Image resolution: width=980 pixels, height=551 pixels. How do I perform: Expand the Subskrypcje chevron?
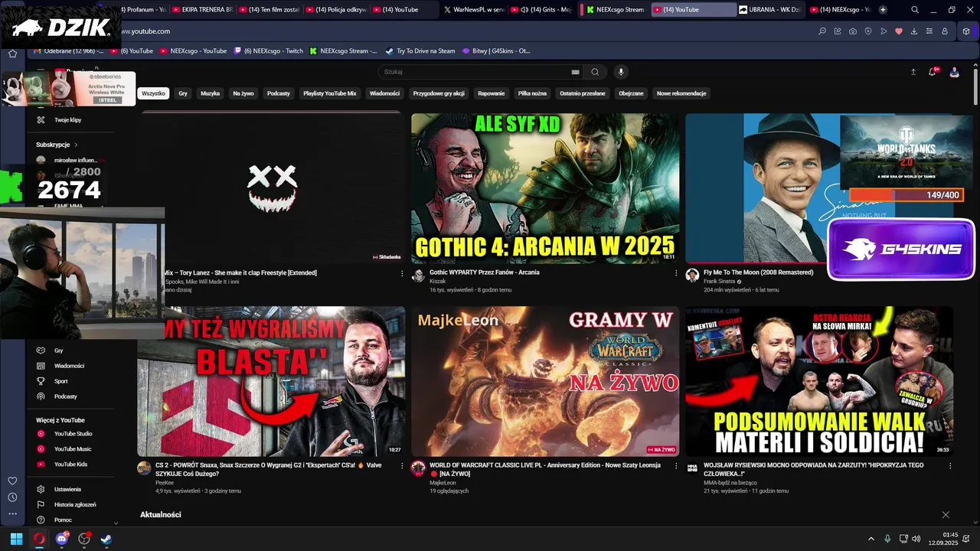(76, 145)
